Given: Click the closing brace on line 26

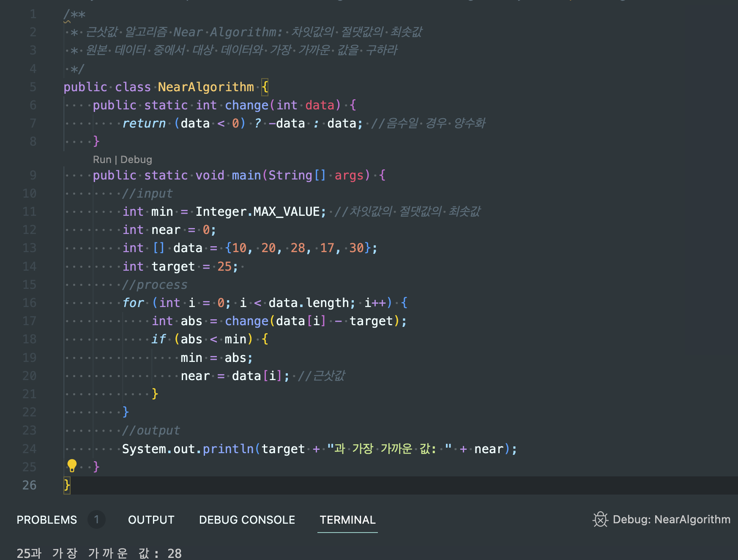Looking at the screenshot, I should coord(67,486).
